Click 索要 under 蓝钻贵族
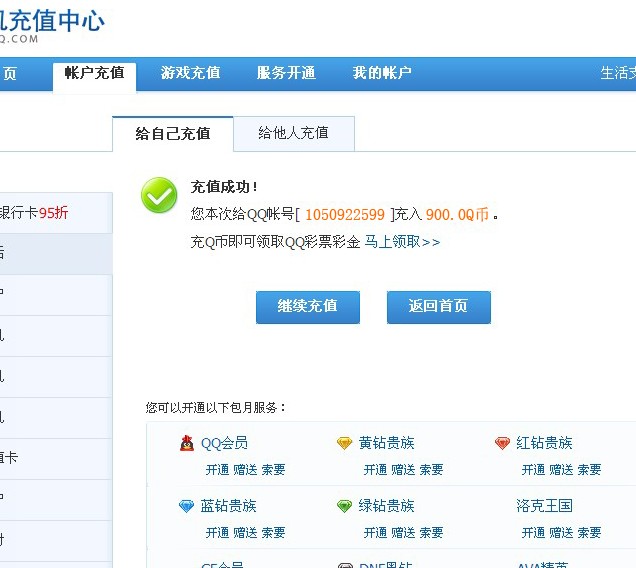The image size is (636, 568). 273,533
